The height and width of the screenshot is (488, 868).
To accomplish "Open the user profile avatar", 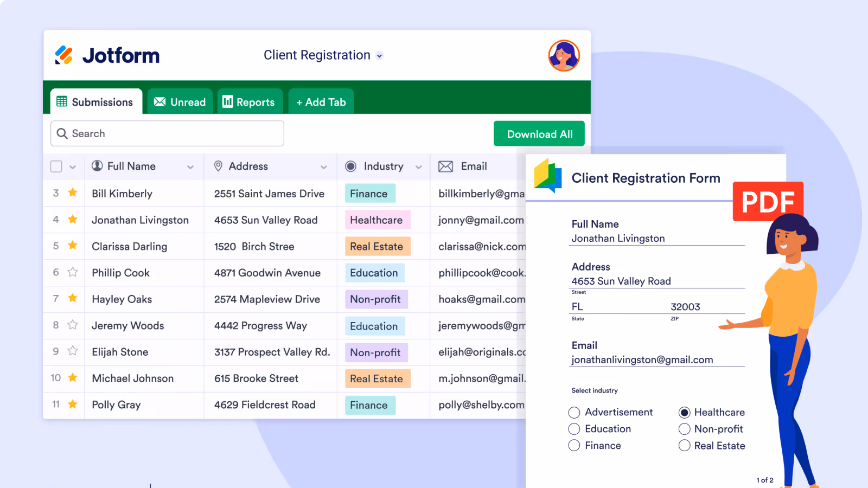I will point(564,55).
